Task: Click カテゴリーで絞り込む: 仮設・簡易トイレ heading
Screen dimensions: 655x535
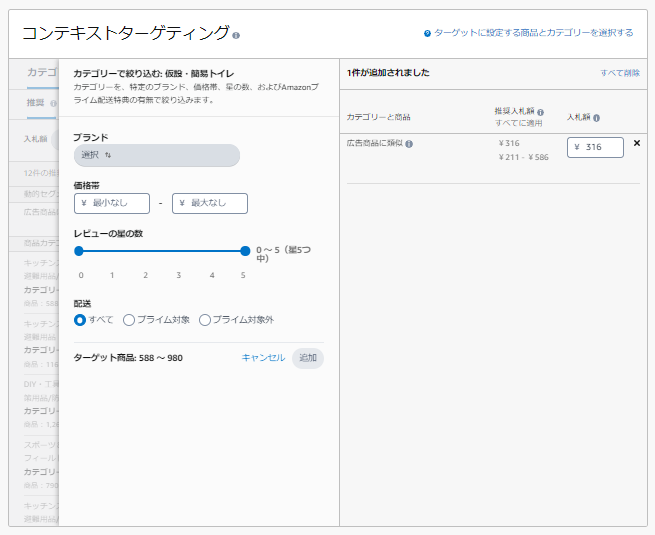Action: tap(154, 74)
